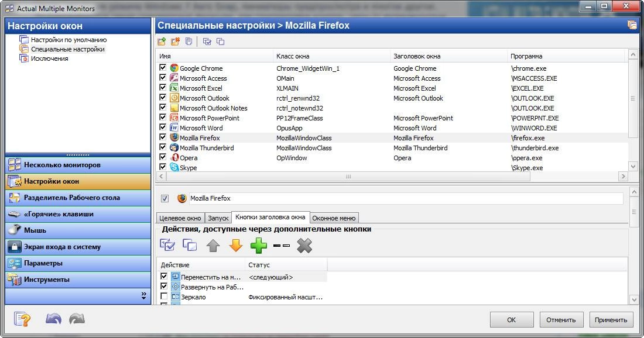644x338 pixels.
Task: Click the add new window rule icon
Action: (162, 42)
